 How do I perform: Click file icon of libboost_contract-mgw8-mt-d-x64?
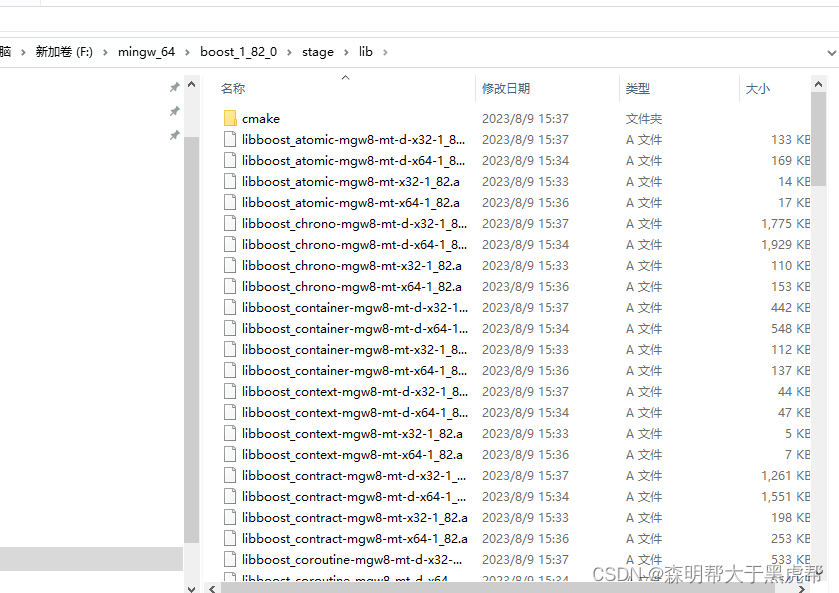(230, 497)
